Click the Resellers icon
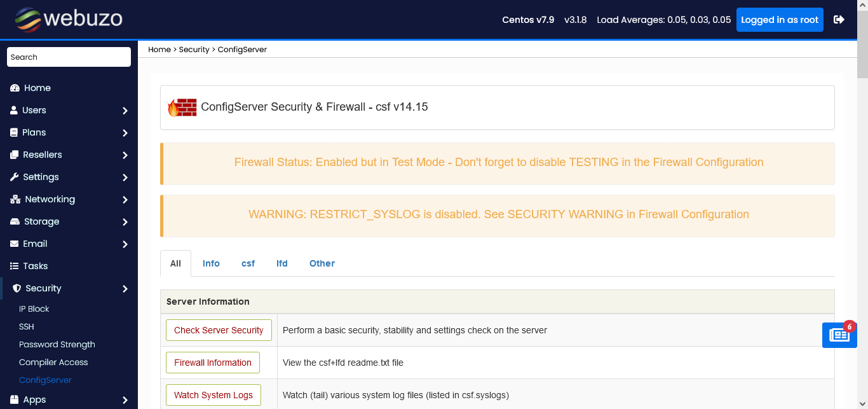This screenshot has width=868, height=409. [14, 155]
